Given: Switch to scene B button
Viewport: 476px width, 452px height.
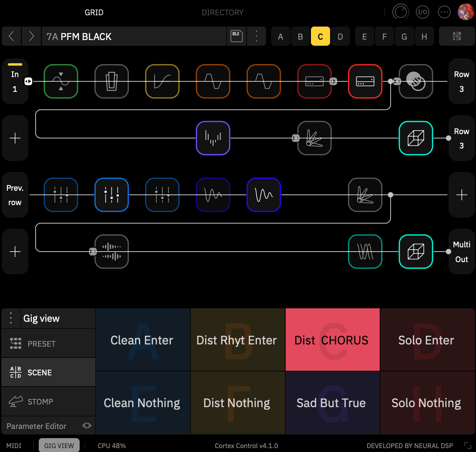Looking at the screenshot, I should [300, 37].
